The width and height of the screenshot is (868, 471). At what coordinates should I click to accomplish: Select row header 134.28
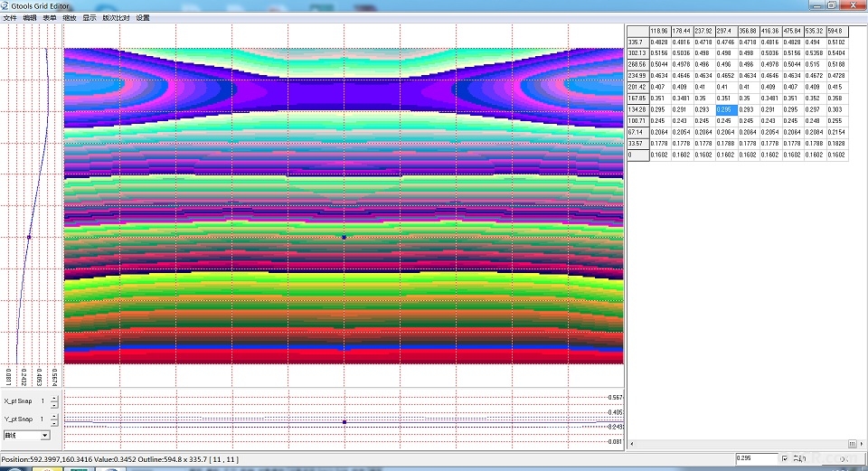pos(638,109)
